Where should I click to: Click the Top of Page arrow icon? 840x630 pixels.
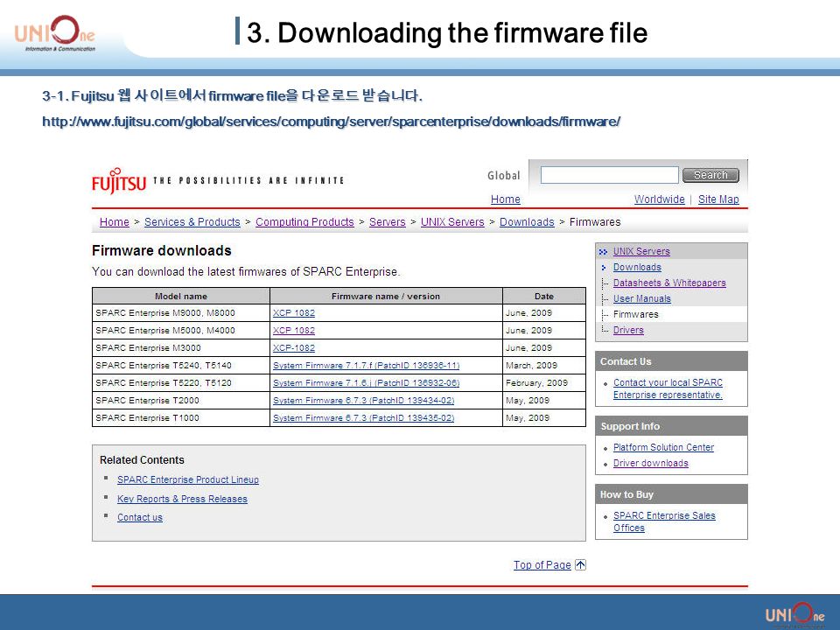point(580,564)
